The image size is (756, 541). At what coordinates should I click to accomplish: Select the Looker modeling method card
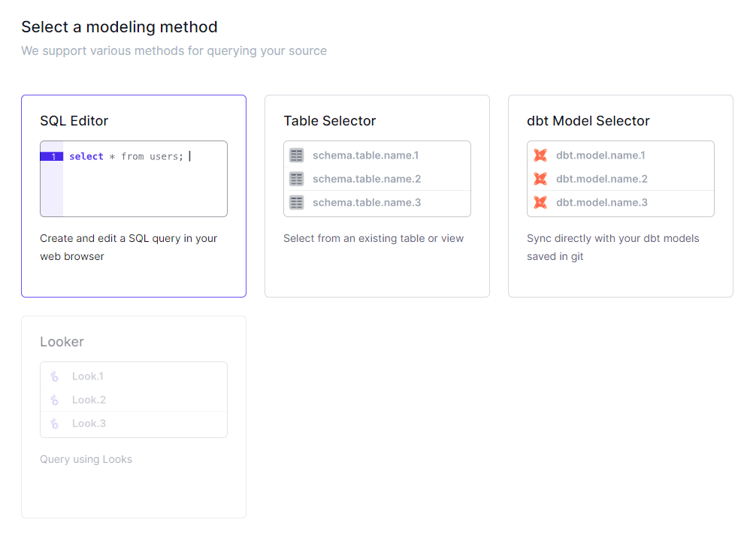(134, 417)
